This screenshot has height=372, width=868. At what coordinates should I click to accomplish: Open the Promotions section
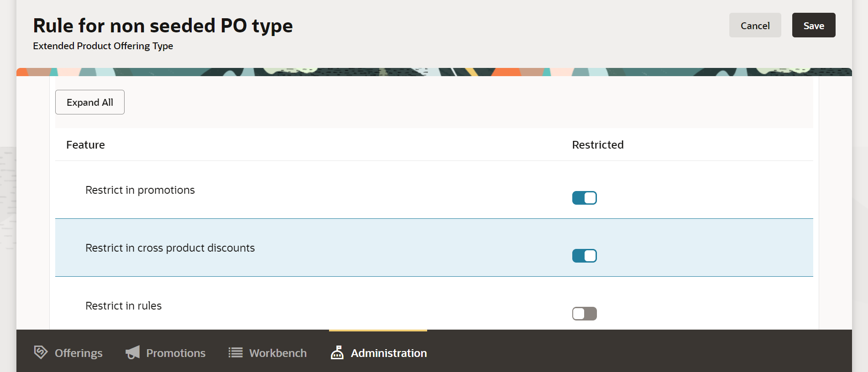[175, 352]
